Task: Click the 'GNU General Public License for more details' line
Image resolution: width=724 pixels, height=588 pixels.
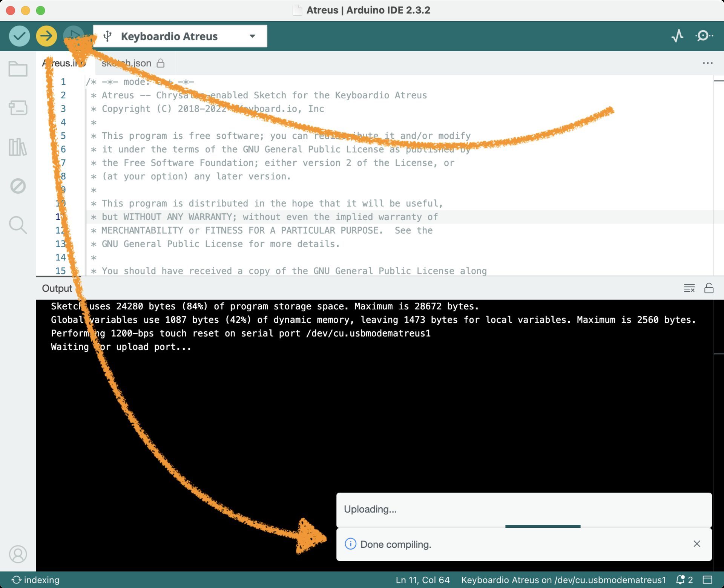Action: coord(215,244)
